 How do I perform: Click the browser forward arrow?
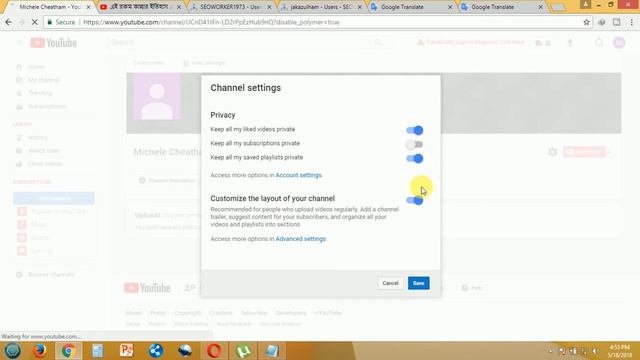[22, 22]
